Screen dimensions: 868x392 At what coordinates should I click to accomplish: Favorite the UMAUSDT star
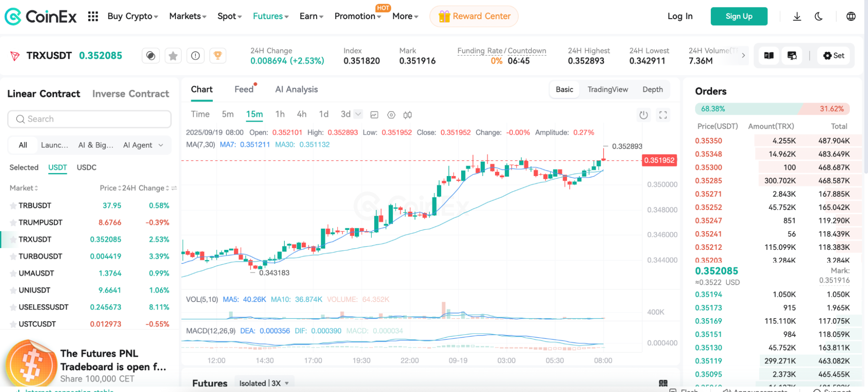click(x=13, y=273)
